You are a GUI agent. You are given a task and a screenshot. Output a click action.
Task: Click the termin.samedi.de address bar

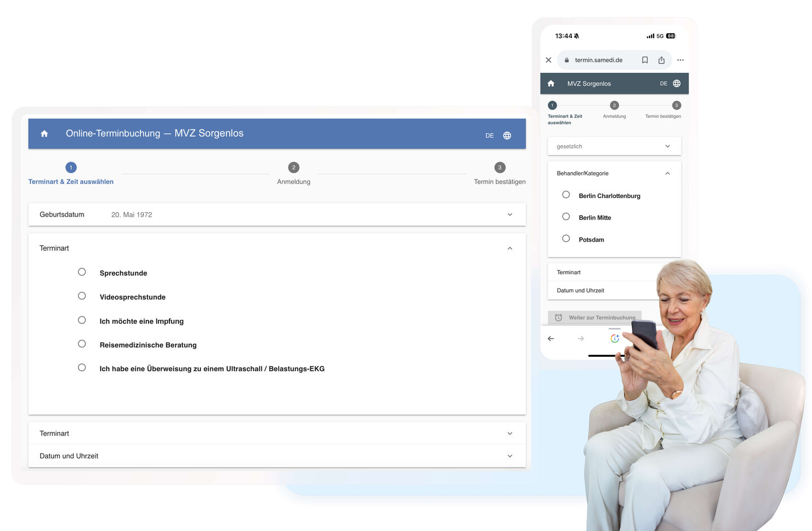pyautogui.click(x=599, y=59)
